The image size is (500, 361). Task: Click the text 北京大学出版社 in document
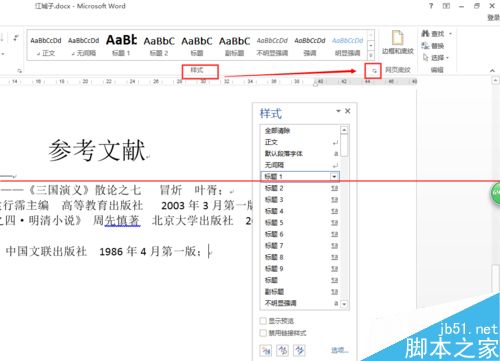tap(192, 221)
